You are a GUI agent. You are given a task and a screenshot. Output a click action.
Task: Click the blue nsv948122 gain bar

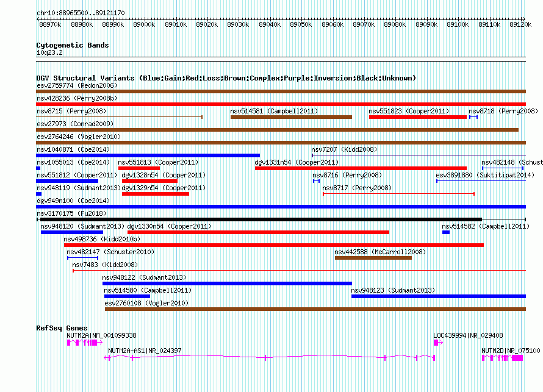coord(227,283)
